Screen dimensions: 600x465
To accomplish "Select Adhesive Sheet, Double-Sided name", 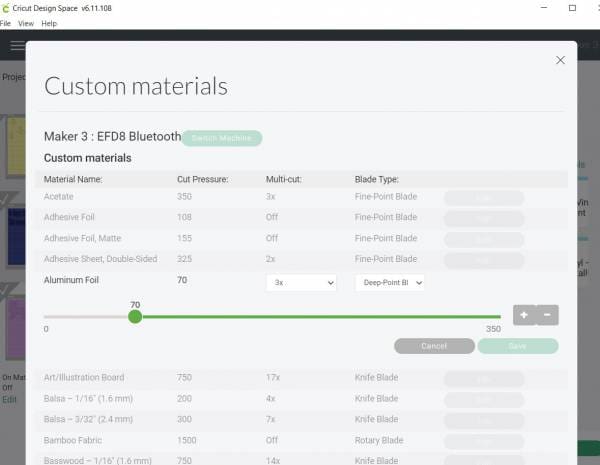I will 100,259.
